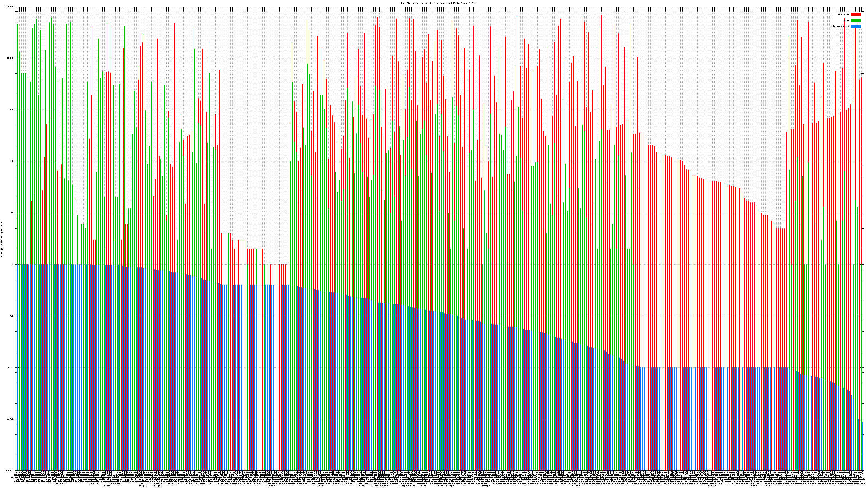The width and height of the screenshot is (868, 488).
Task: Click the 'Message Count or Spam Score' axis label
Action: click(2, 239)
